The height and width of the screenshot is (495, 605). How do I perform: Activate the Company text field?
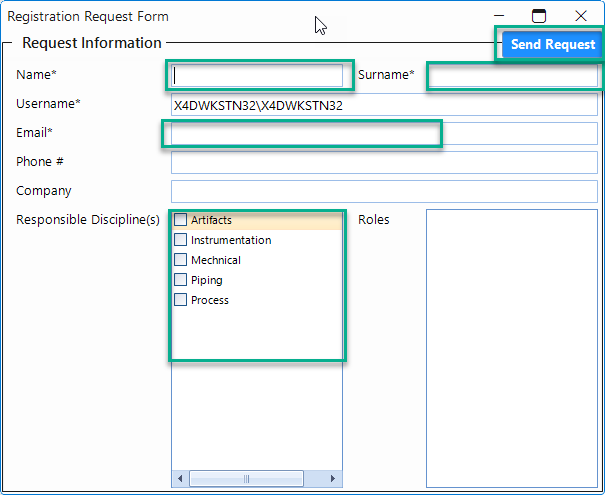point(384,191)
